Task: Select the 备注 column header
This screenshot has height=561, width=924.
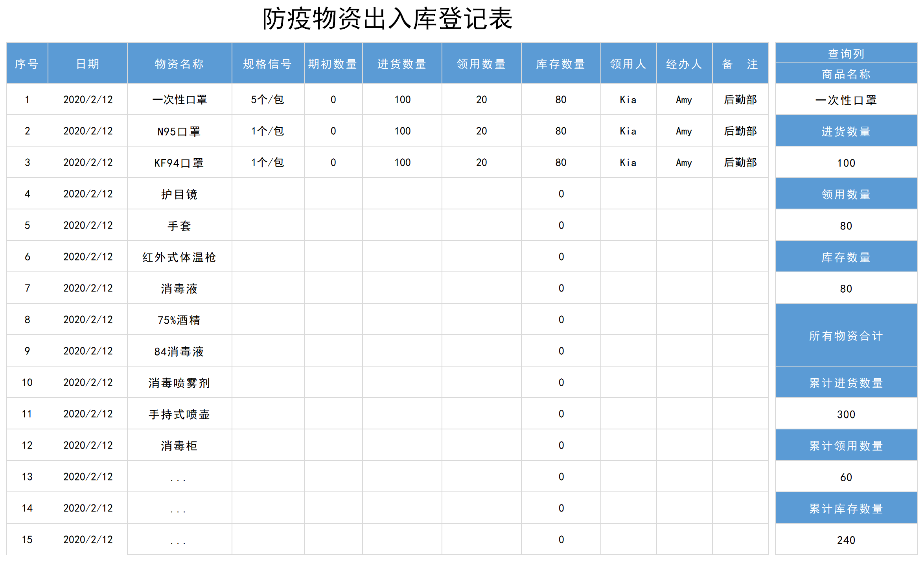Action: pyautogui.click(x=740, y=64)
